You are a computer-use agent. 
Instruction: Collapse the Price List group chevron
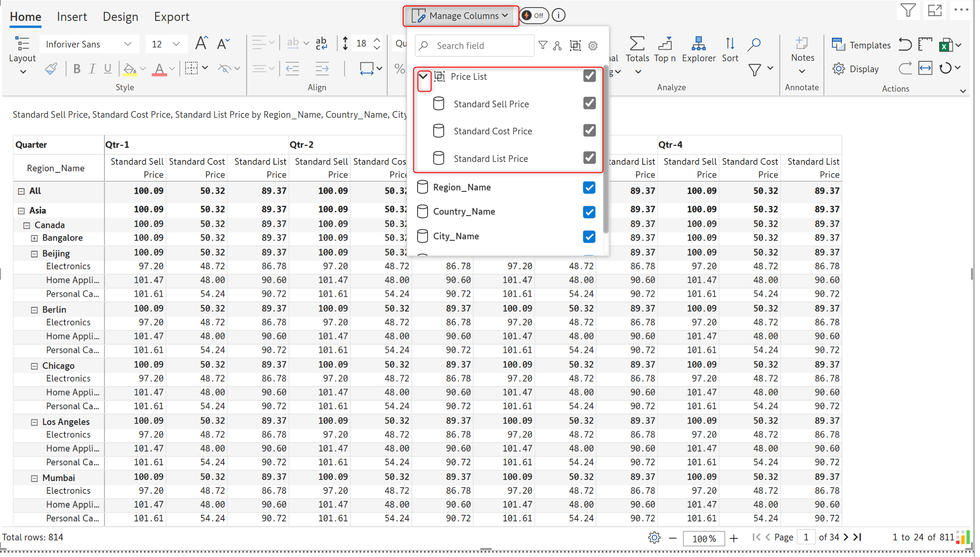423,76
